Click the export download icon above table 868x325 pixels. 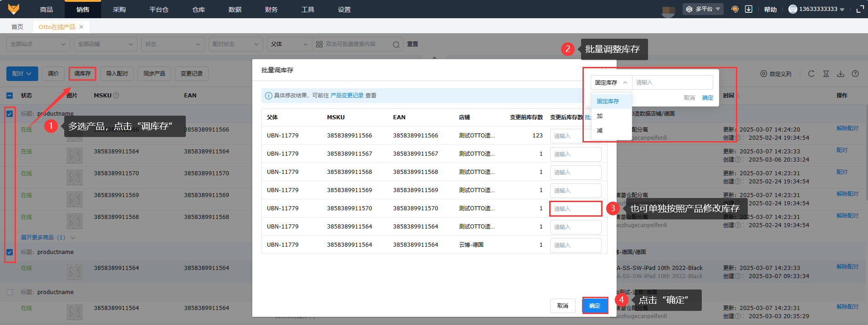841,74
